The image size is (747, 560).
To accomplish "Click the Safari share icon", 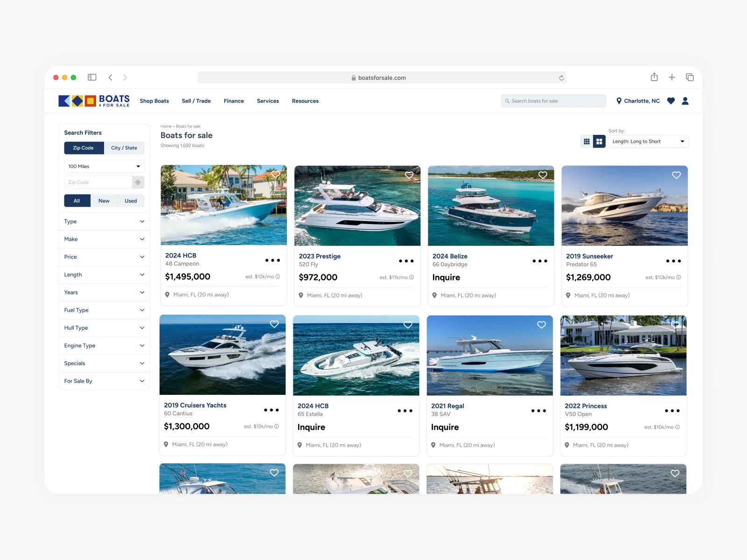I will 654,77.
